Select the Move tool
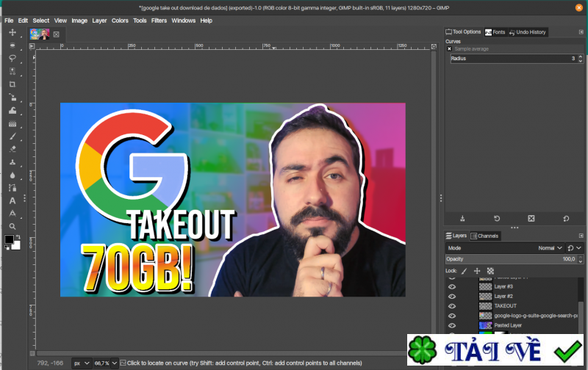The width and height of the screenshot is (588, 370). pyautogui.click(x=12, y=33)
